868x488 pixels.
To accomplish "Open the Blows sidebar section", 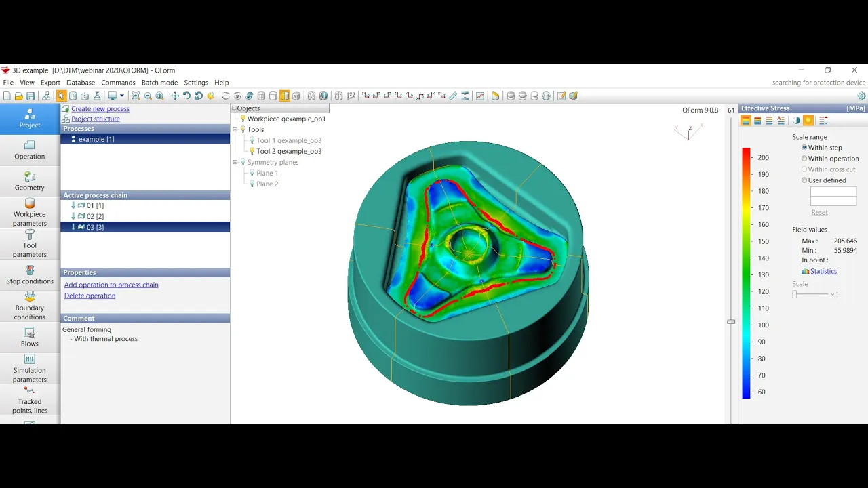I will pos(30,338).
